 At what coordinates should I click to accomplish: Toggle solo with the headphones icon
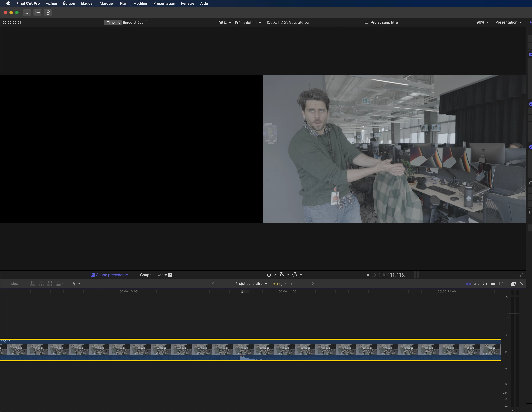point(485,284)
